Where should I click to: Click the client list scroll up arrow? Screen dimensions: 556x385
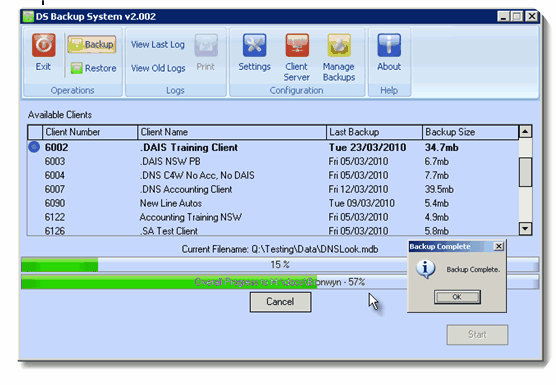click(525, 132)
